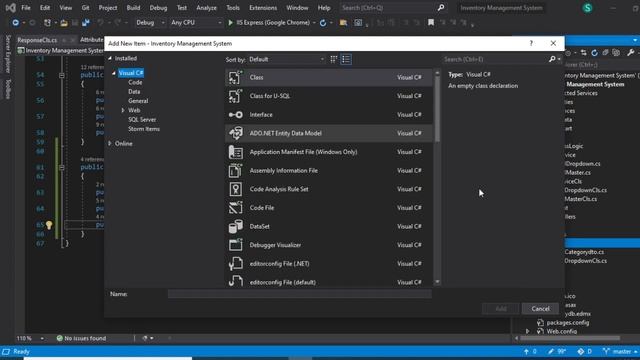Click the master branch status bar item
The image size is (640, 360).
(x=620, y=351)
